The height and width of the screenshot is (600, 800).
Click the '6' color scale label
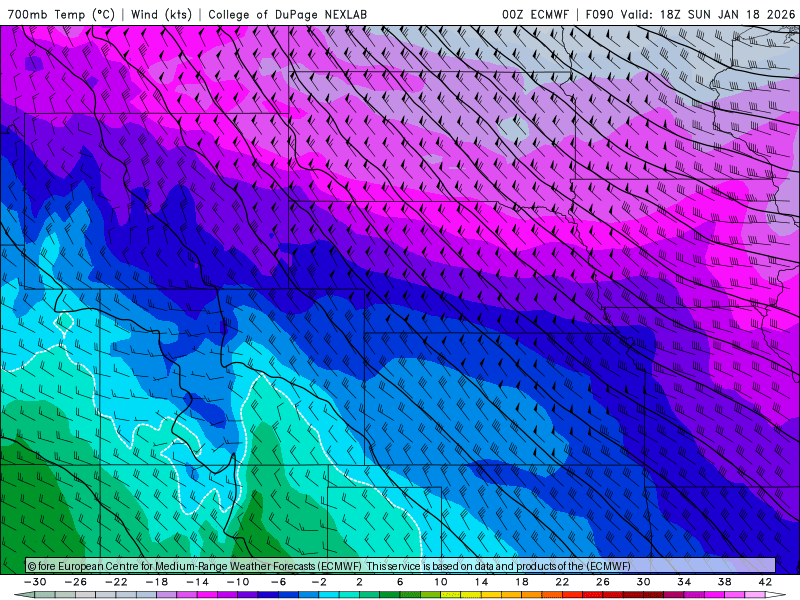[x=400, y=582]
